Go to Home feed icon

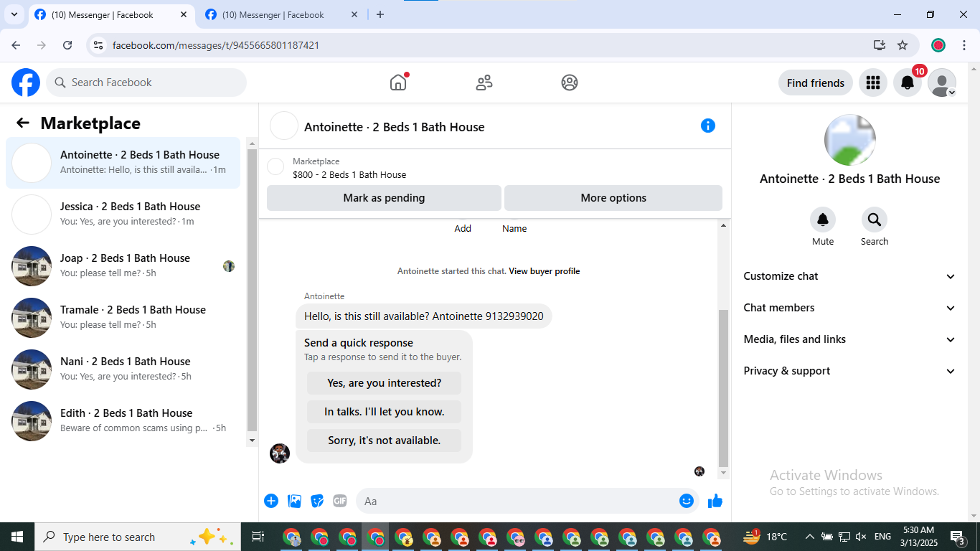click(x=398, y=83)
